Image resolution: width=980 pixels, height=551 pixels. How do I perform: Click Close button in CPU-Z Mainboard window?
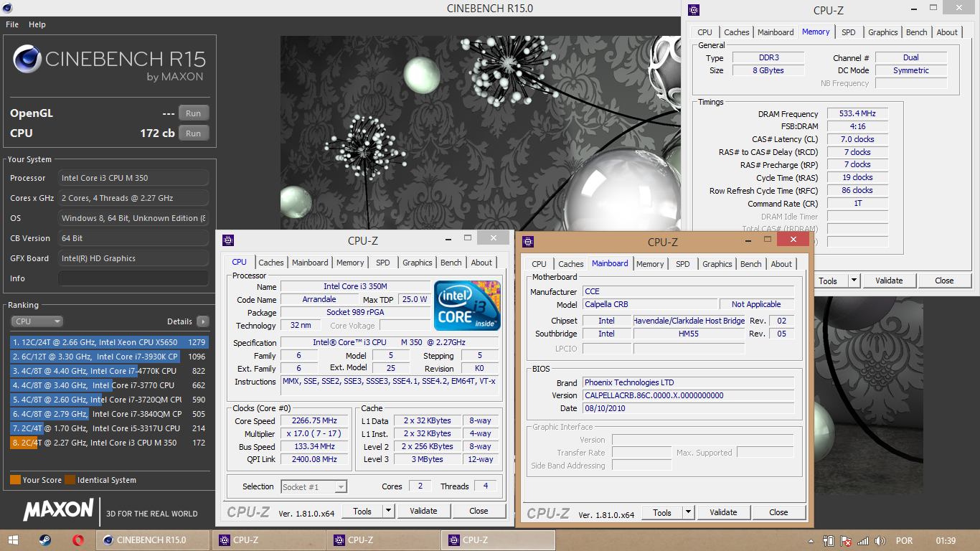tap(778, 512)
